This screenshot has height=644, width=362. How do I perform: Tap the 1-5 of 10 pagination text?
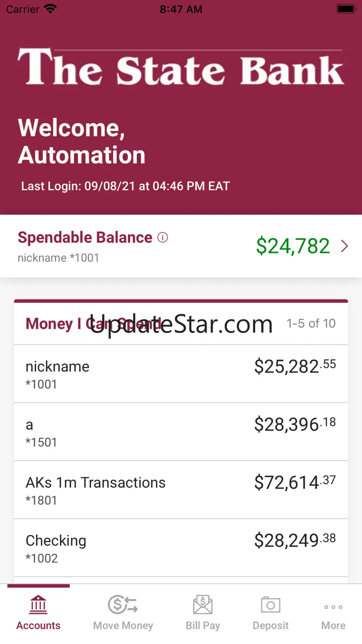pyautogui.click(x=311, y=323)
